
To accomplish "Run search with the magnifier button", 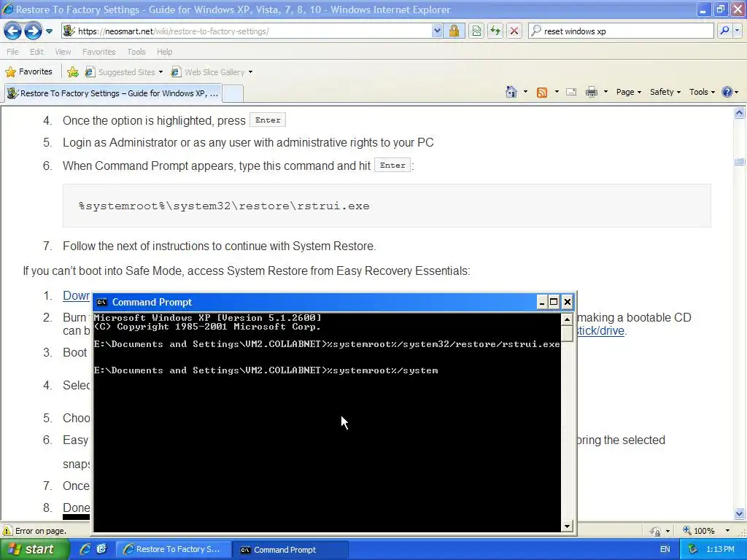I will pos(724,31).
